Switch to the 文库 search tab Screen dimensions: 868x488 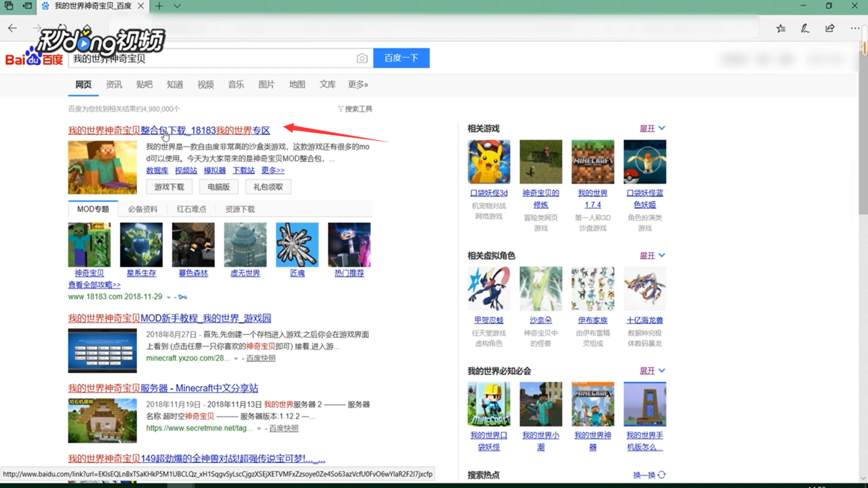click(328, 85)
